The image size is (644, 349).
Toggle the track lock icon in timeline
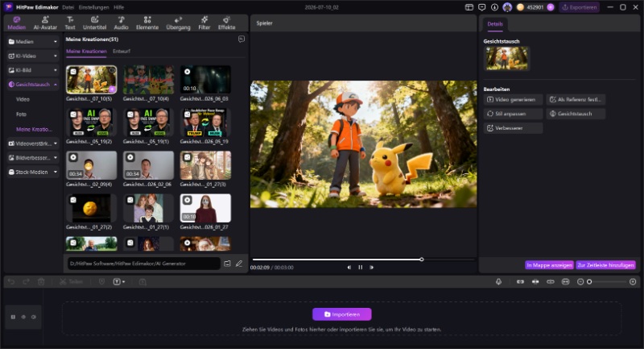[13, 317]
